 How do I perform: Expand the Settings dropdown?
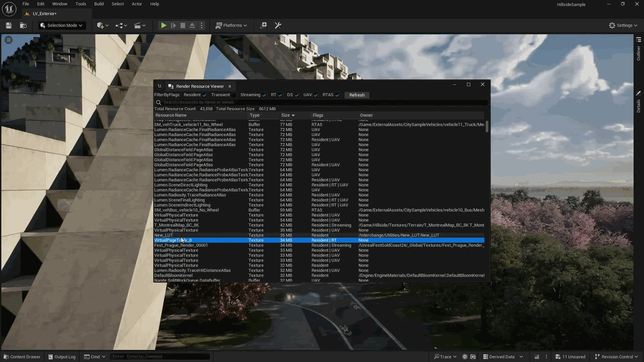[x=623, y=25]
